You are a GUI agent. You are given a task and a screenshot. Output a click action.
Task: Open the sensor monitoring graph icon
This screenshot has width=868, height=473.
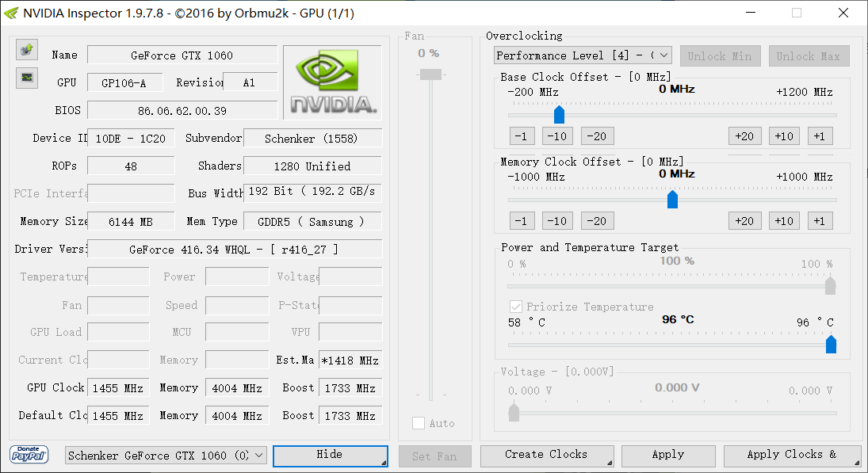[26, 78]
